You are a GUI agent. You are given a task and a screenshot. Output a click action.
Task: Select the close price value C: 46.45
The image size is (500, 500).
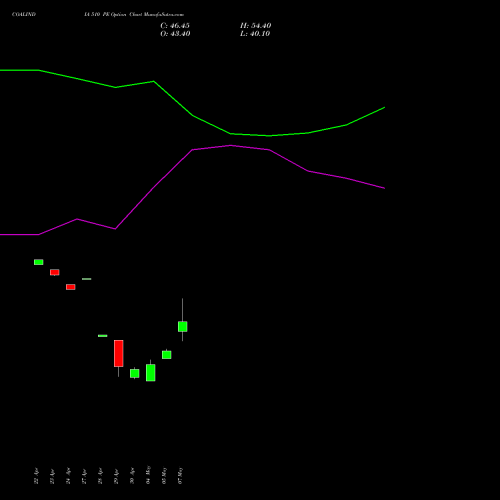(x=175, y=26)
